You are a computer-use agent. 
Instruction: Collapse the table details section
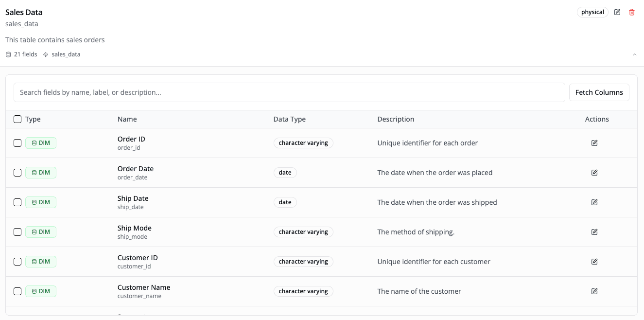(634, 54)
